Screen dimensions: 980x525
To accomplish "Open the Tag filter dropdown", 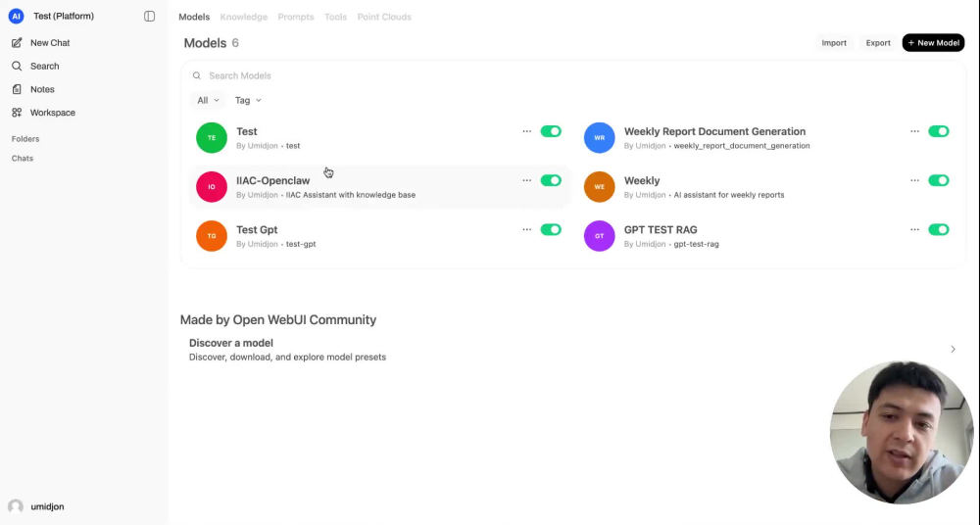I will (x=248, y=100).
